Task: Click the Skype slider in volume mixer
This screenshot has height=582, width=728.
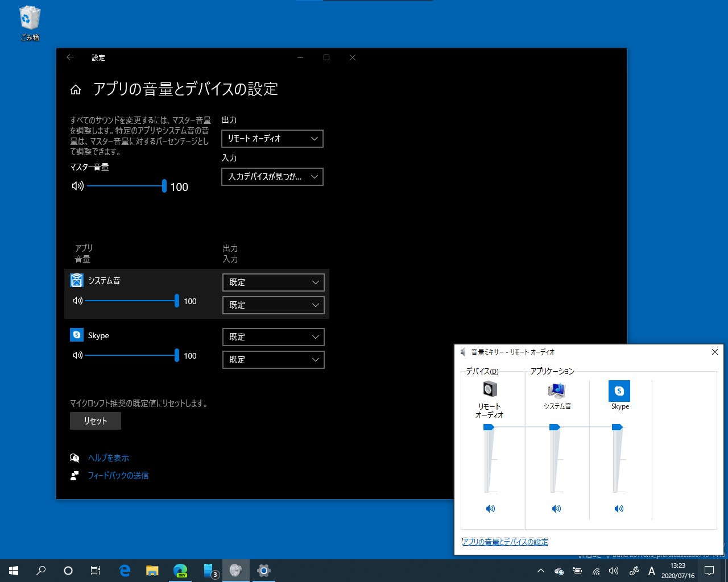Action: 618,459
